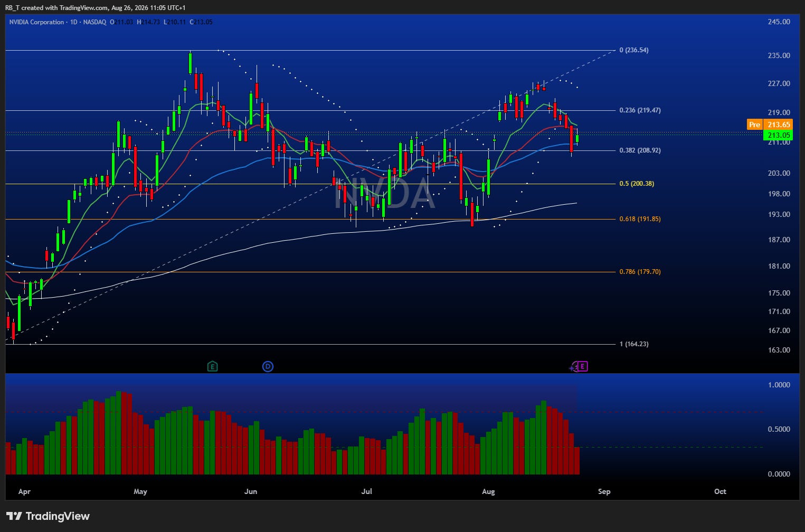The height and width of the screenshot is (532, 805).
Task: Click 203.00 on the price axis
Action: click(x=779, y=173)
